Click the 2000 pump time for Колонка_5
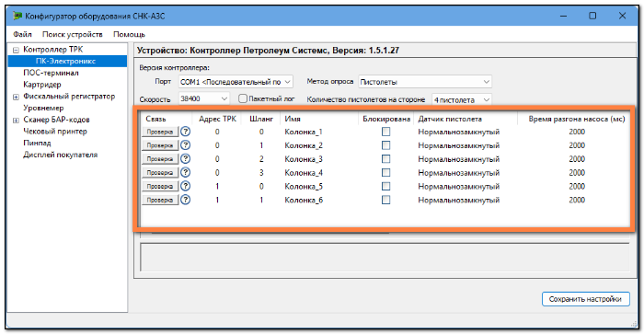The width and height of the screenshot is (644, 334). [577, 186]
